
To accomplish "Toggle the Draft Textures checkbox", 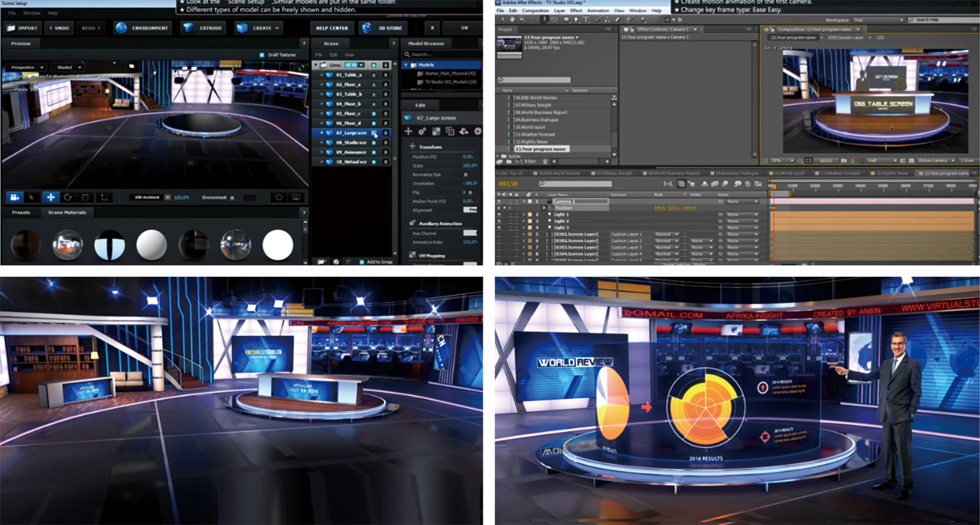I will [x=262, y=55].
